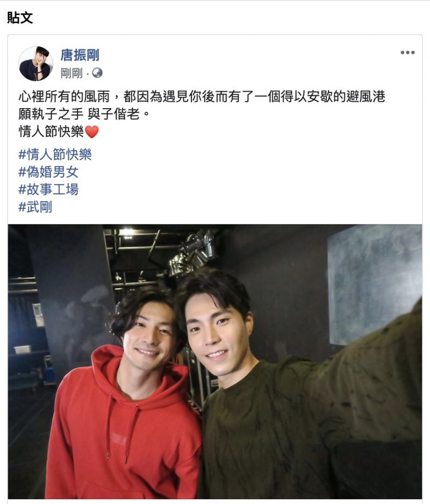430x504 pixels.
Task: Open the attached selfie photo
Action: tap(215, 361)
